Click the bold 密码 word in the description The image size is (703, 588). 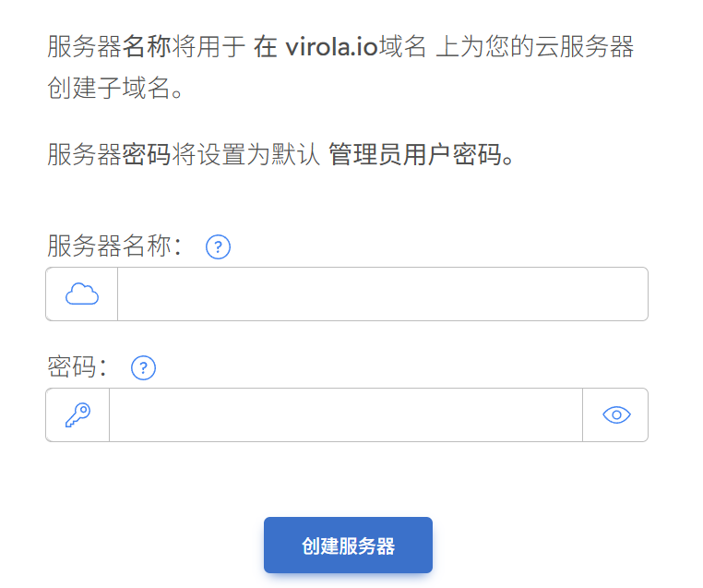147,154
